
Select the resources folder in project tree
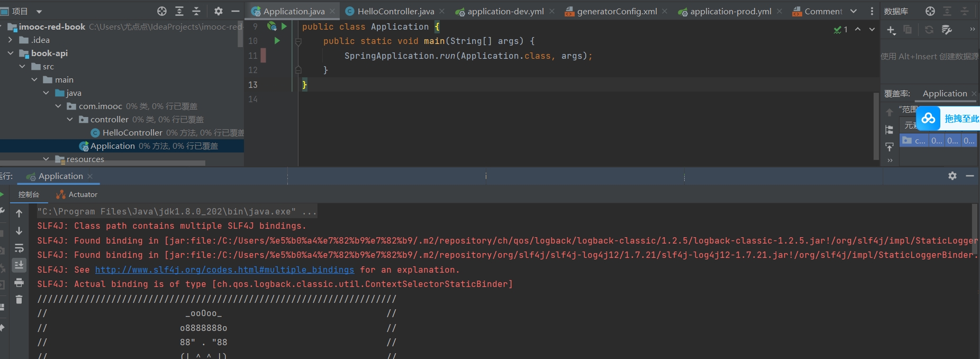point(85,159)
